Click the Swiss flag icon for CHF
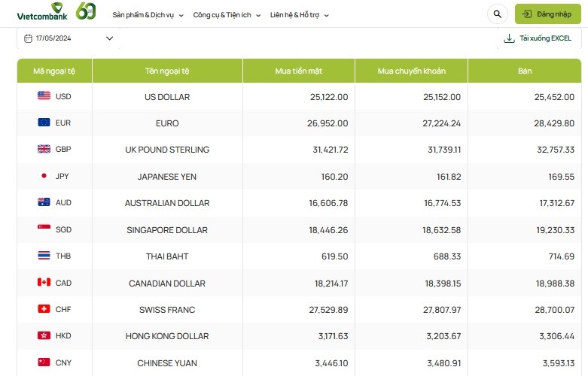The height and width of the screenshot is (376, 588). tap(44, 308)
